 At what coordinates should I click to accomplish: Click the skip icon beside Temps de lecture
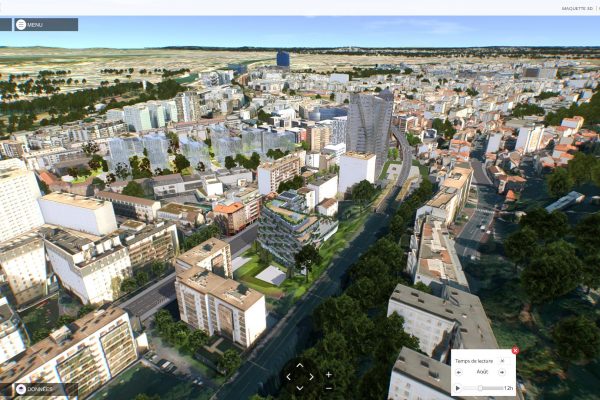tap(502, 361)
